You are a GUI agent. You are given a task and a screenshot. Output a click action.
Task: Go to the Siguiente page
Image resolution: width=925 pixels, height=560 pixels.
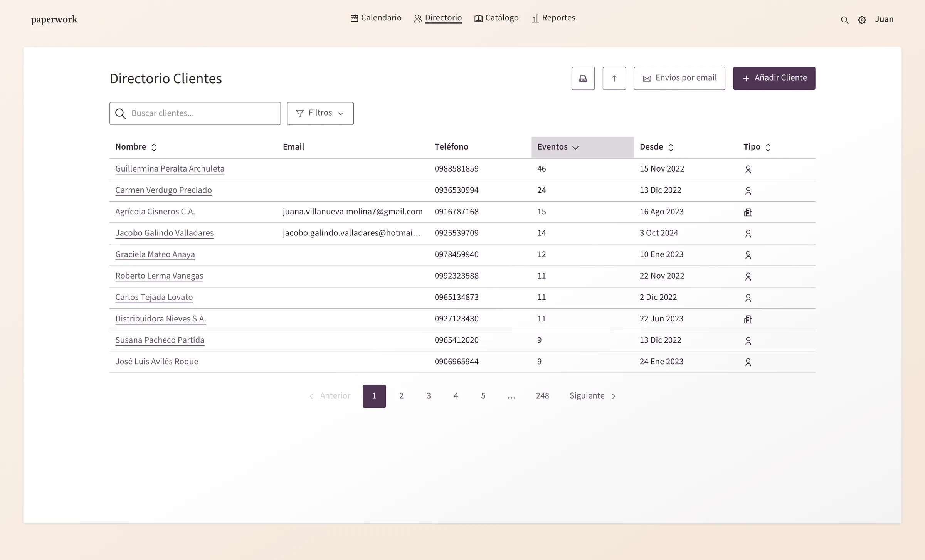point(592,396)
